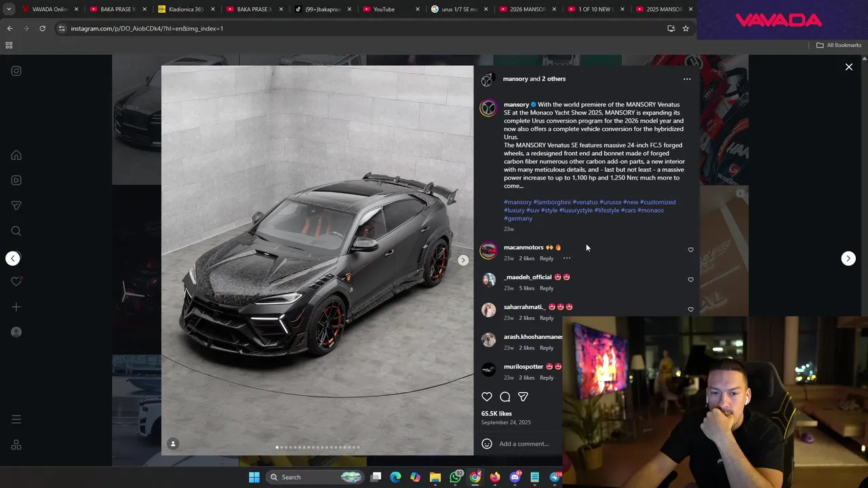Reply to murilospotter comment

tap(547, 378)
